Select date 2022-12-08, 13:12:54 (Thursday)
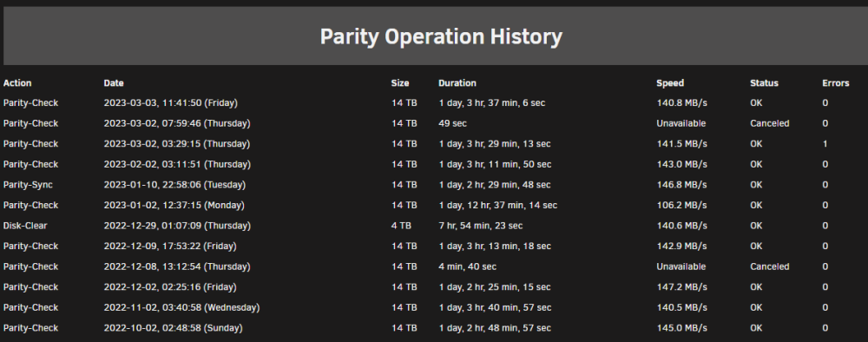This screenshot has width=868, height=342. point(177,266)
